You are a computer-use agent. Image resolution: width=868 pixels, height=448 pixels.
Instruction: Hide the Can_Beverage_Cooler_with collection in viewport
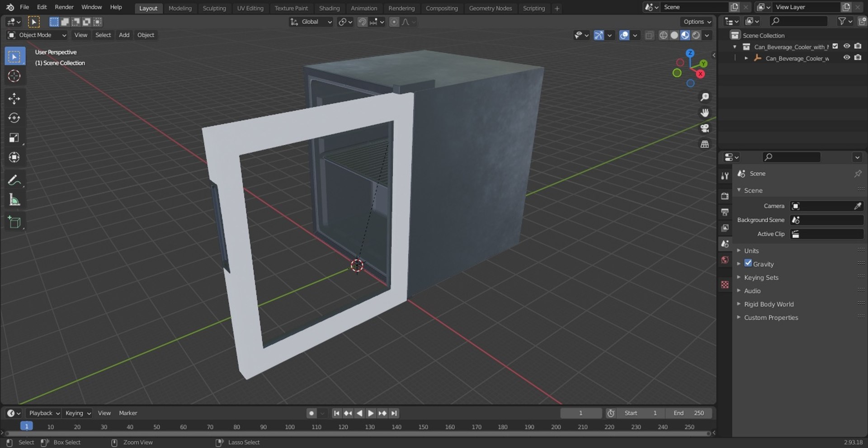(x=847, y=46)
